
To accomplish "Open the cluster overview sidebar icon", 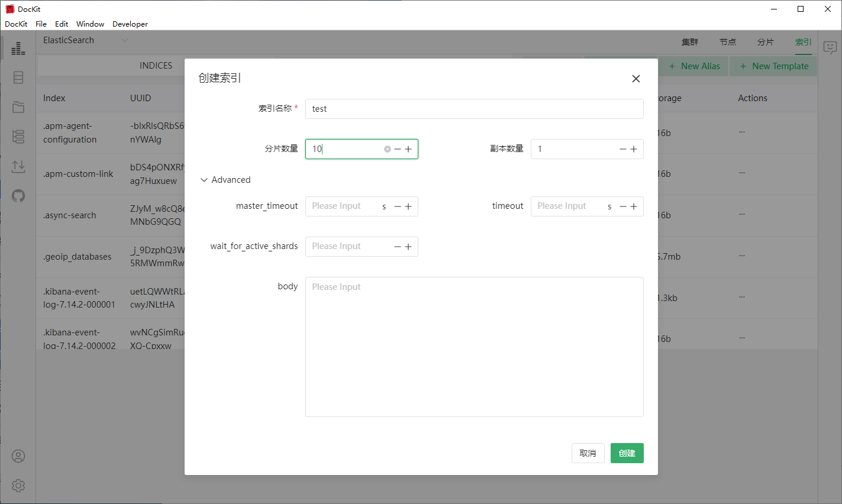I will pos(18,48).
